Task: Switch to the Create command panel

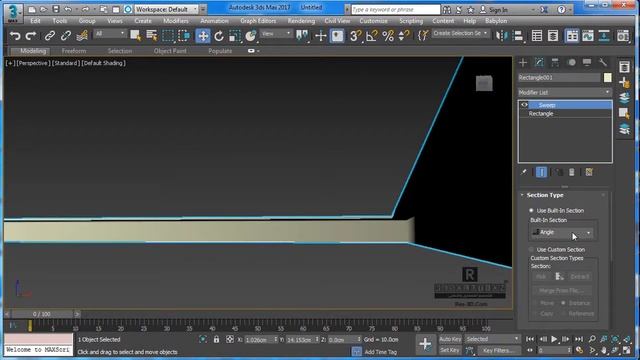Action: click(523, 62)
